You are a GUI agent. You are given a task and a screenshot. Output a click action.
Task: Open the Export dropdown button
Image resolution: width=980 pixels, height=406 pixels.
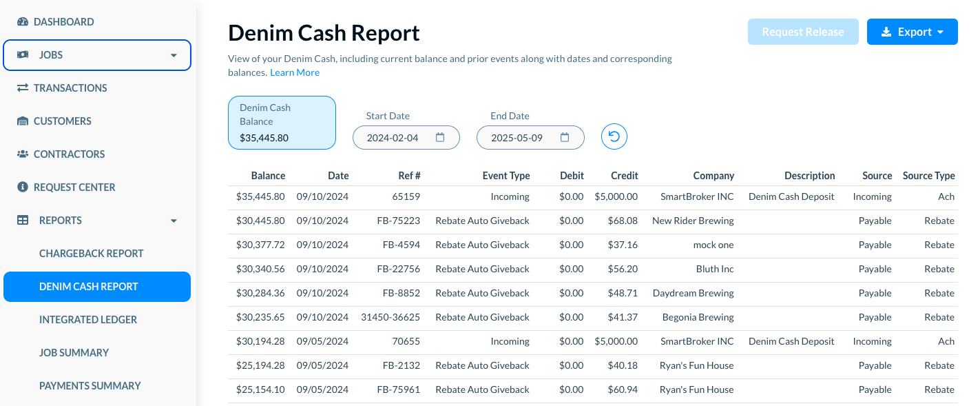click(913, 32)
